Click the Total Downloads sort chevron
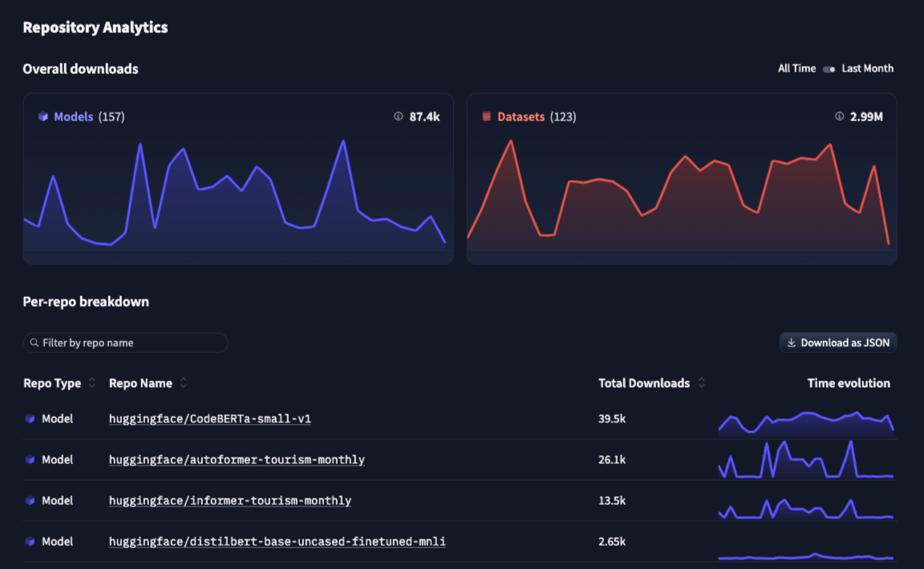 tap(701, 383)
